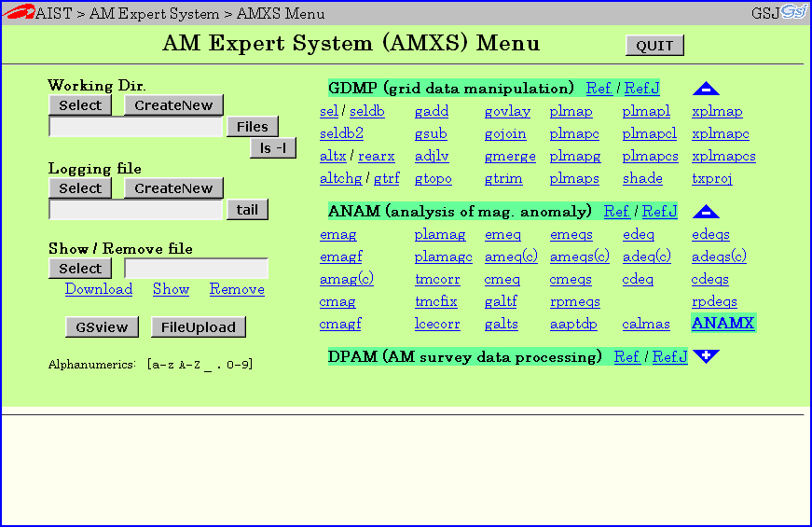This screenshot has height=527, width=812.
Task: Open GSview
Action: point(102,327)
